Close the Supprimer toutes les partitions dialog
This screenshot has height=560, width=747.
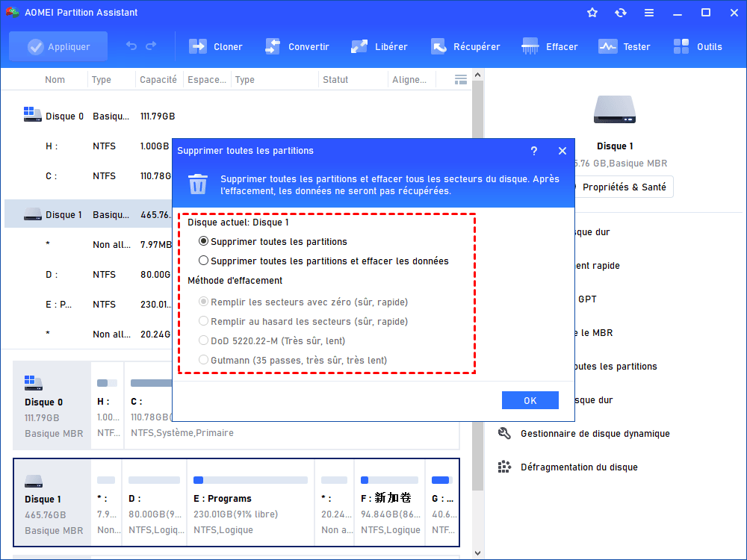coord(562,151)
